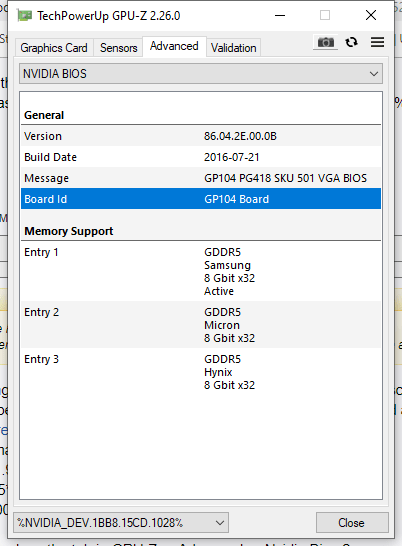The image size is (402, 546).
Task: Select the Advanced tab
Action: [174, 46]
